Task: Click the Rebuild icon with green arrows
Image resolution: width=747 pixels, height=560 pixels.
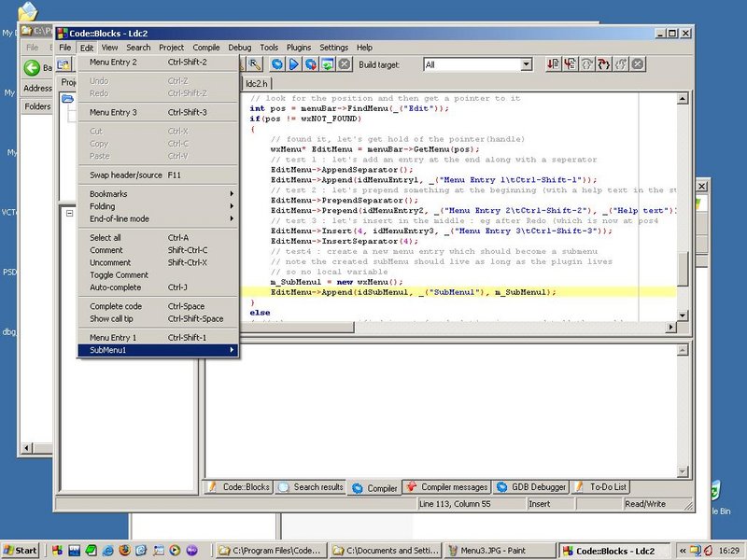Action: 328,64
